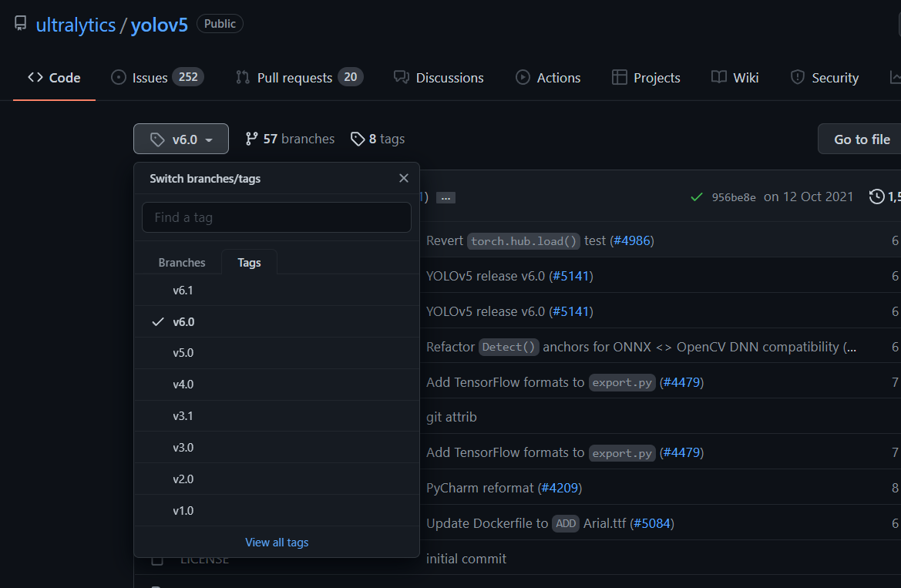Open the v6.0 branch selector dropdown
The height and width of the screenshot is (588, 901).
coord(180,139)
